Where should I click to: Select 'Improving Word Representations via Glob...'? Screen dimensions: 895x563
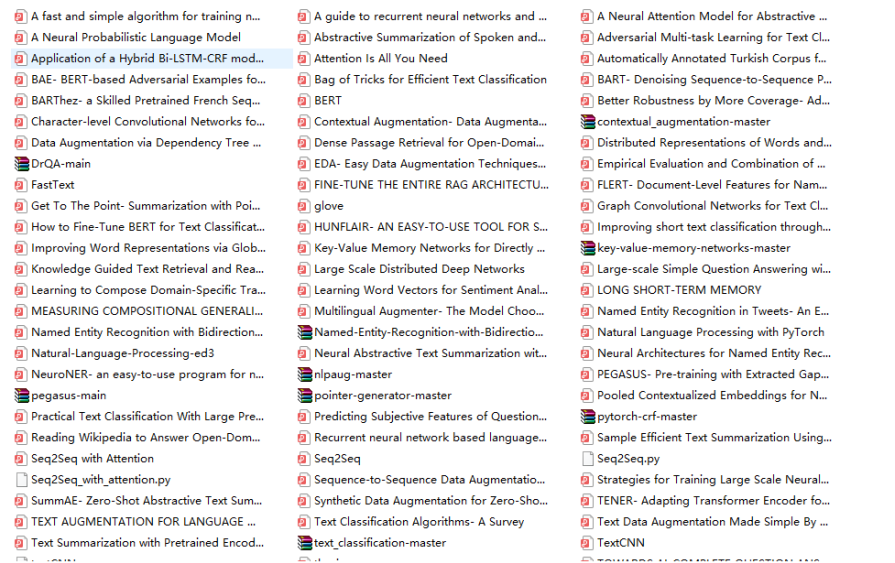point(148,248)
